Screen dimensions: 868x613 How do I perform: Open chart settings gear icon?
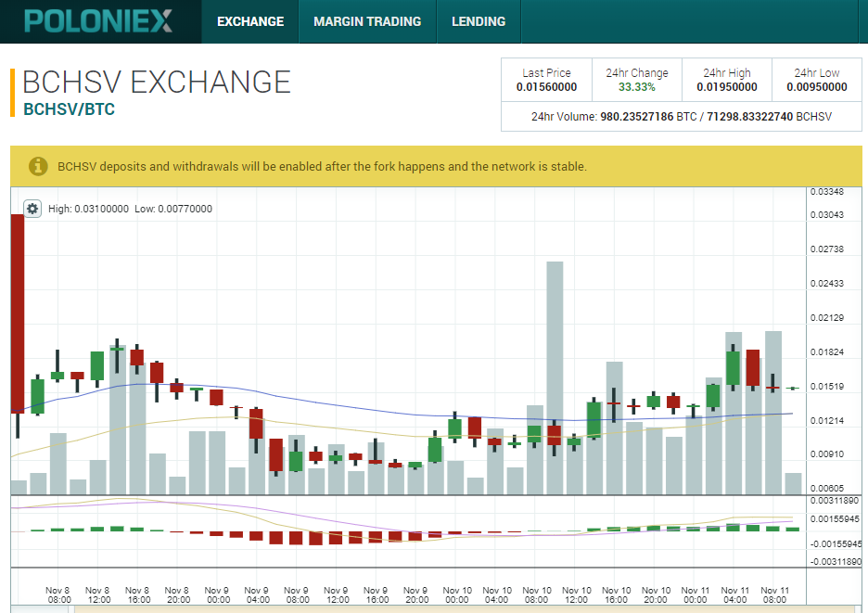pos(32,209)
